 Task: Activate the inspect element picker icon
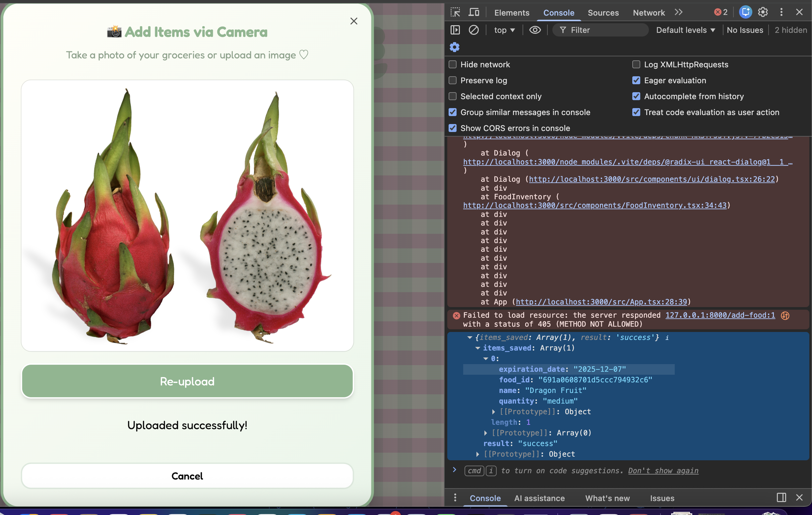455,13
